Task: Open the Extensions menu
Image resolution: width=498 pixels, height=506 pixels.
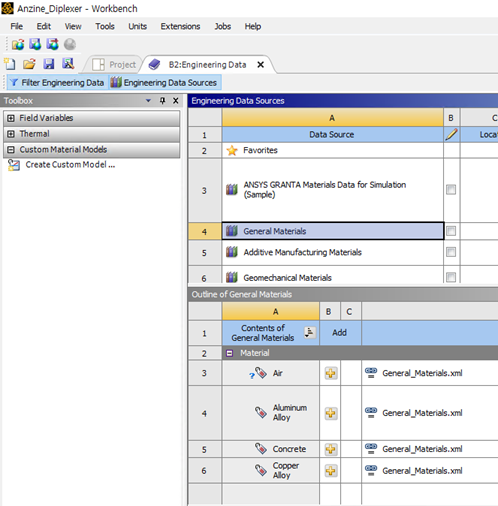Action: coord(180,26)
